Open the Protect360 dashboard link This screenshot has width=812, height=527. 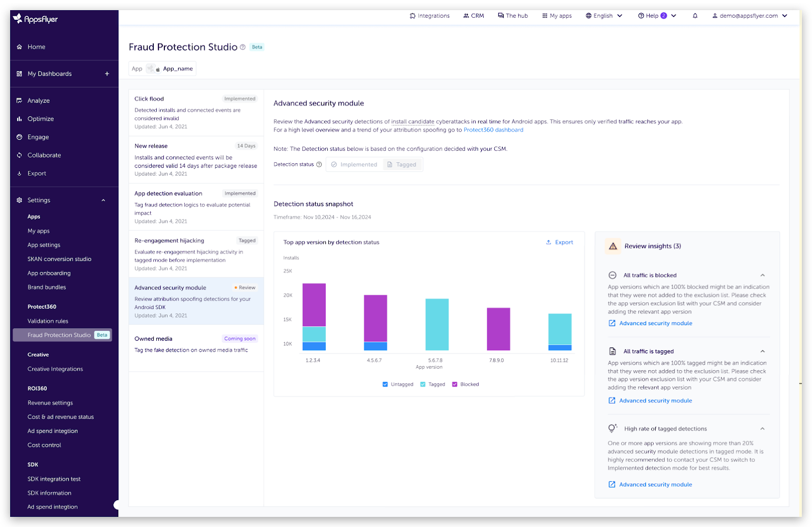point(493,130)
